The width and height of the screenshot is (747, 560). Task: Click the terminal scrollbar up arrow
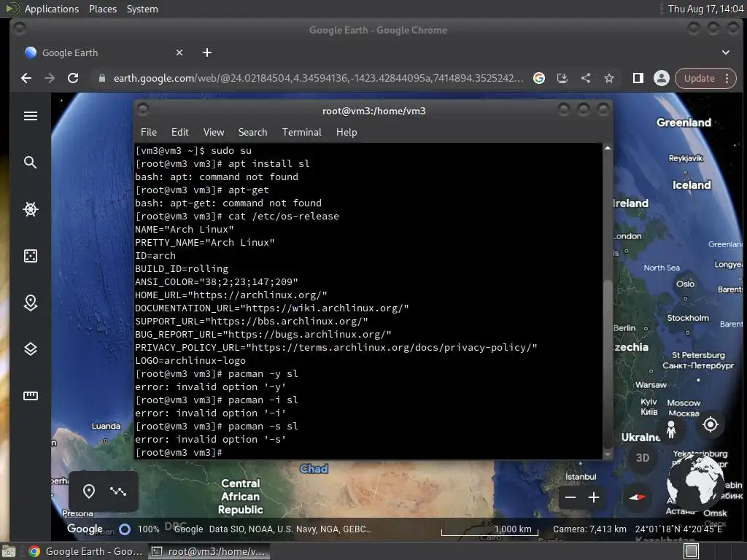coord(608,148)
